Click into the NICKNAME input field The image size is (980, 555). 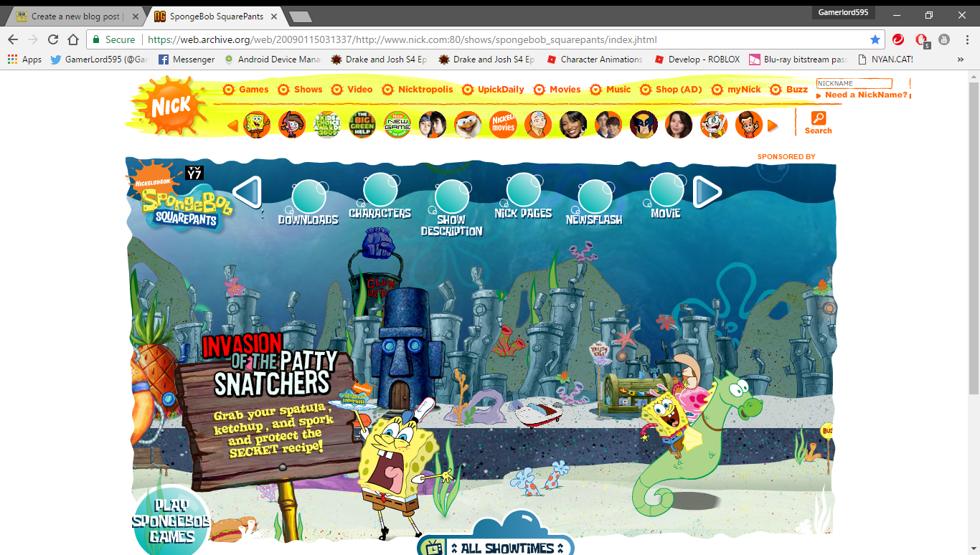854,83
